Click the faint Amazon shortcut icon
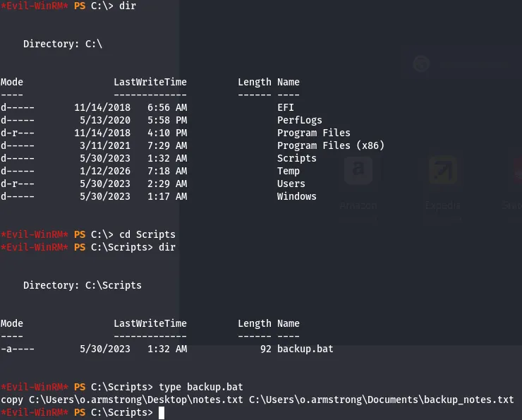522x420 pixels. tap(358, 171)
